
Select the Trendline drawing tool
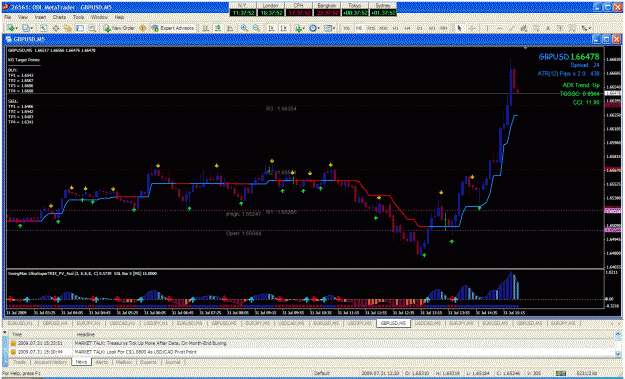pyautogui.click(x=512, y=28)
